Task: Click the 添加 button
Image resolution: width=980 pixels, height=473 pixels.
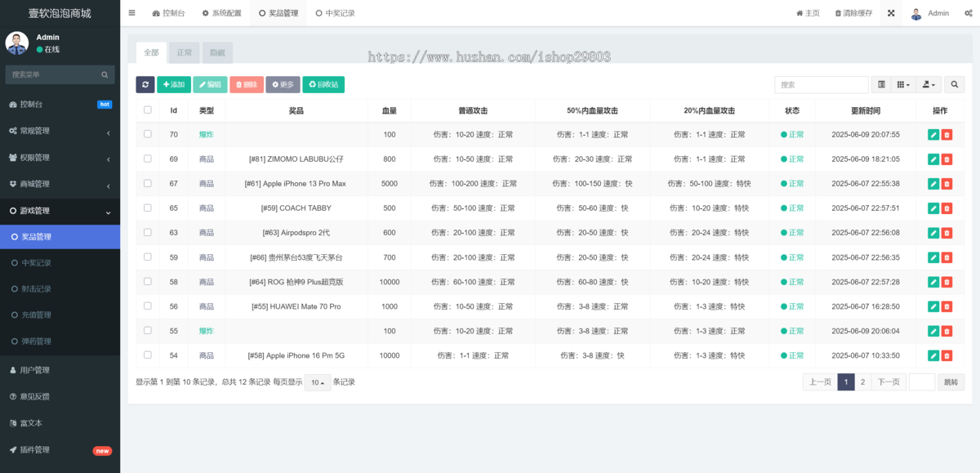Action: (174, 84)
